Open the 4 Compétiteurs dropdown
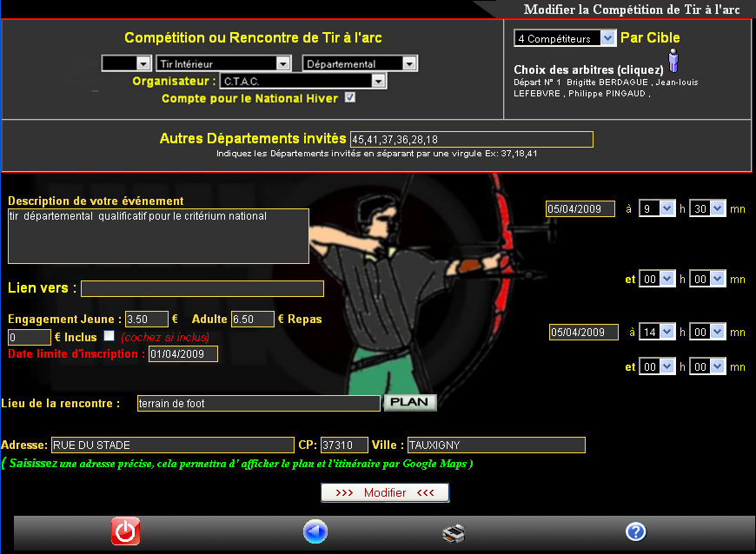This screenshot has height=554, width=756. coord(565,38)
